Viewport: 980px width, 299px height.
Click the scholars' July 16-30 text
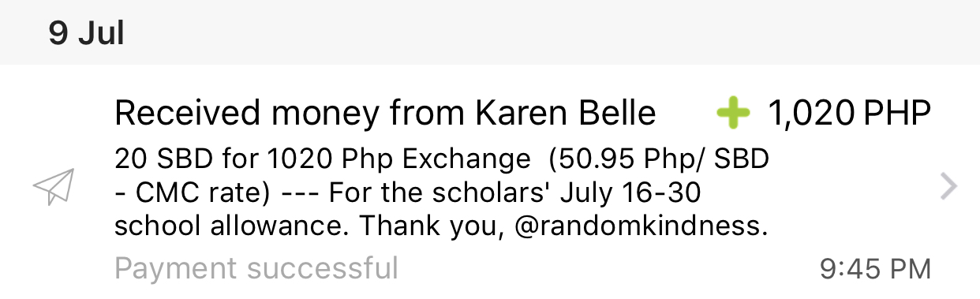555,193
